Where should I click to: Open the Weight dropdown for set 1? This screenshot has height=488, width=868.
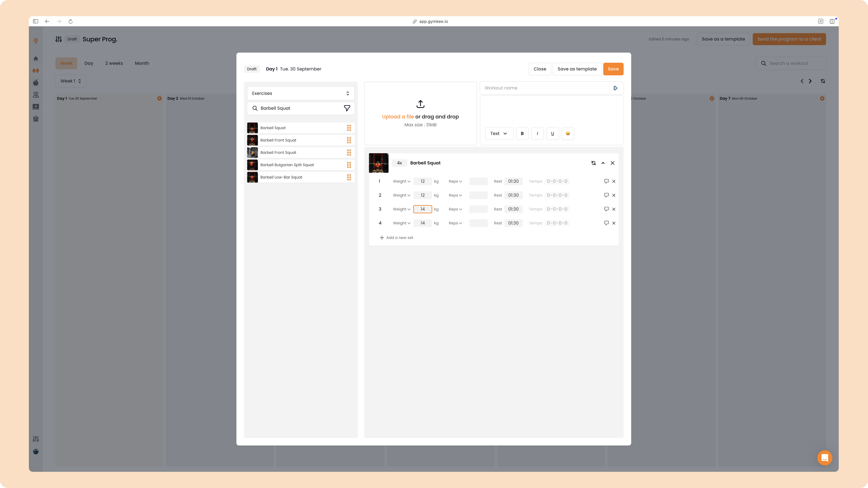click(x=401, y=181)
